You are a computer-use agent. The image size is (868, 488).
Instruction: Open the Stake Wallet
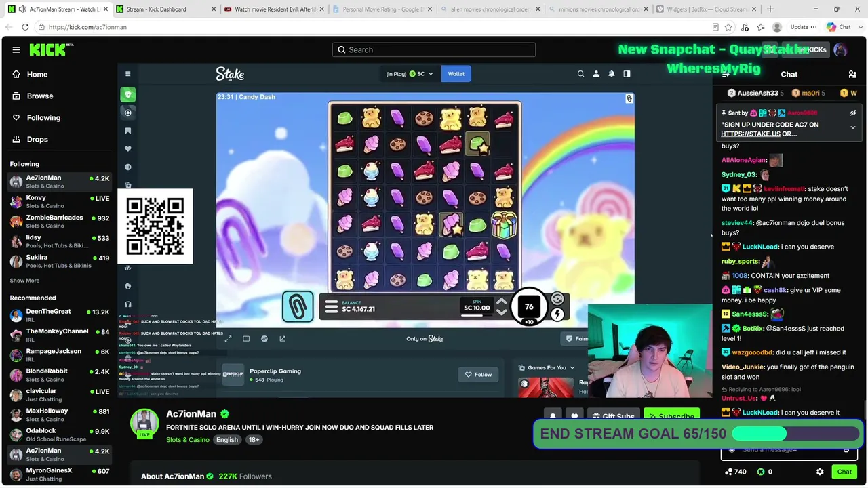click(x=456, y=74)
